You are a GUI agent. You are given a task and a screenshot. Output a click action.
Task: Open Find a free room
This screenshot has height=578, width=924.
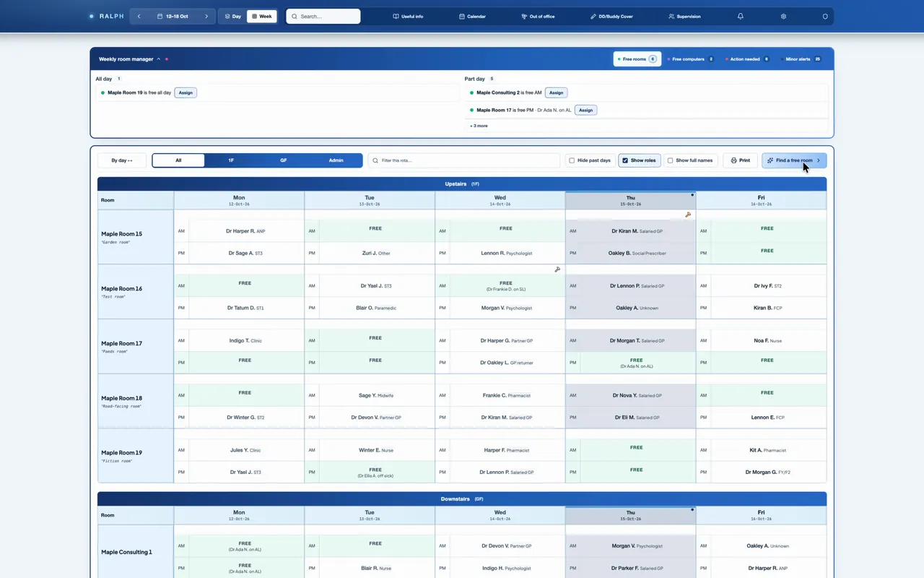tap(794, 160)
